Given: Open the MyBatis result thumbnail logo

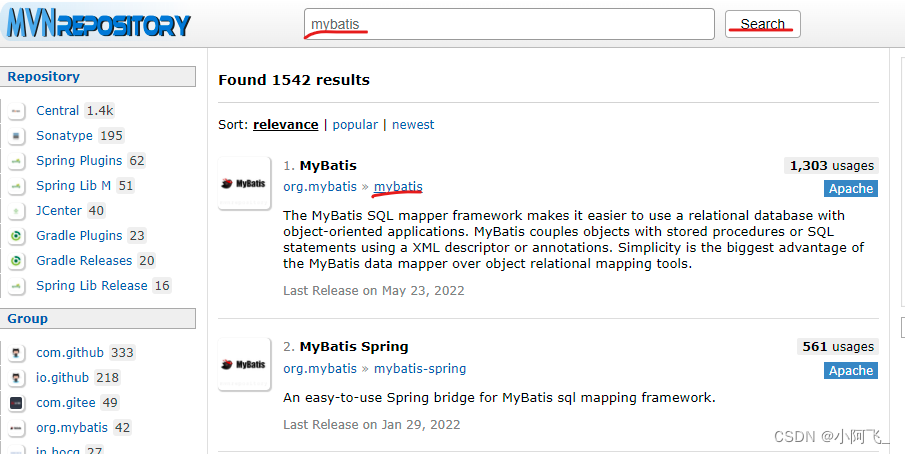Looking at the screenshot, I should 244,183.
